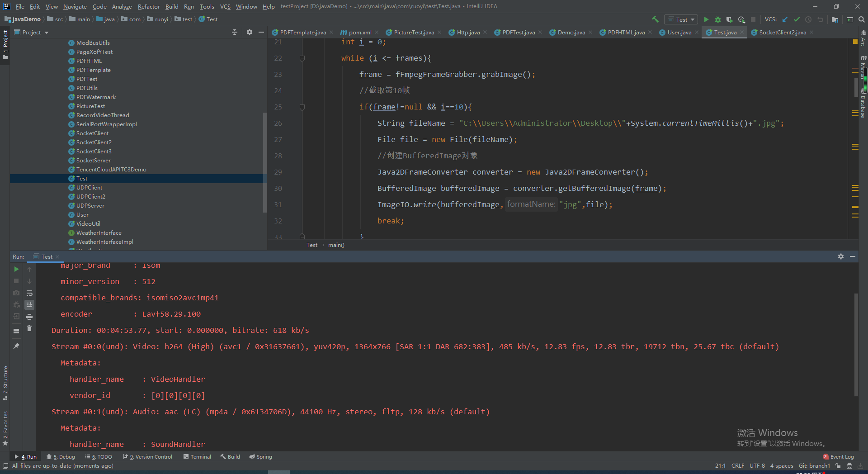Open the UTF-8 encoding selector

pyautogui.click(x=757, y=465)
